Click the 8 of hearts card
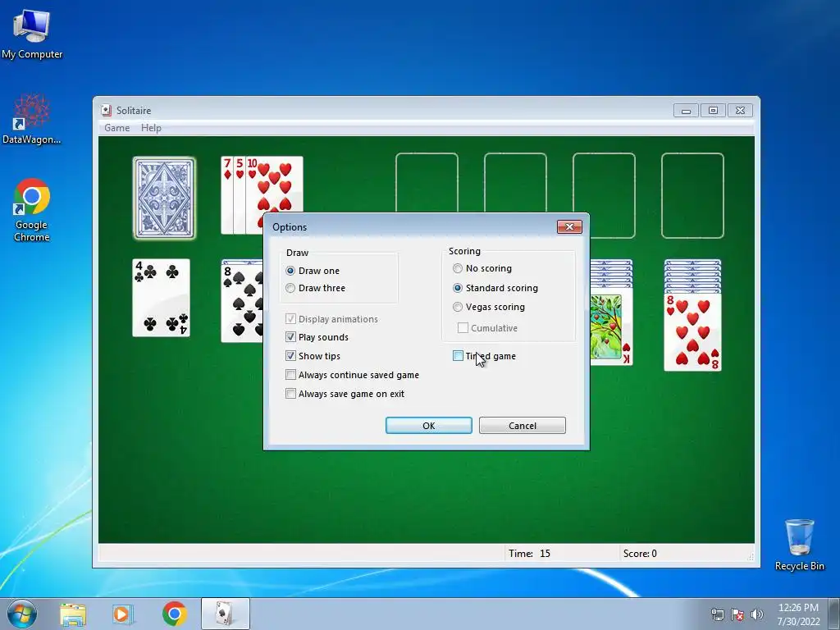Screen dimensions: 840x630 tap(692, 332)
